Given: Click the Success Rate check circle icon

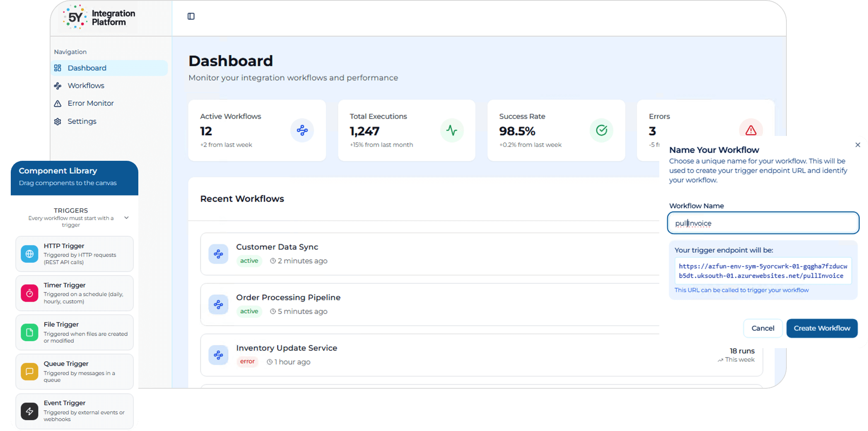Looking at the screenshot, I should pyautogui.click(x=601, y=131).
